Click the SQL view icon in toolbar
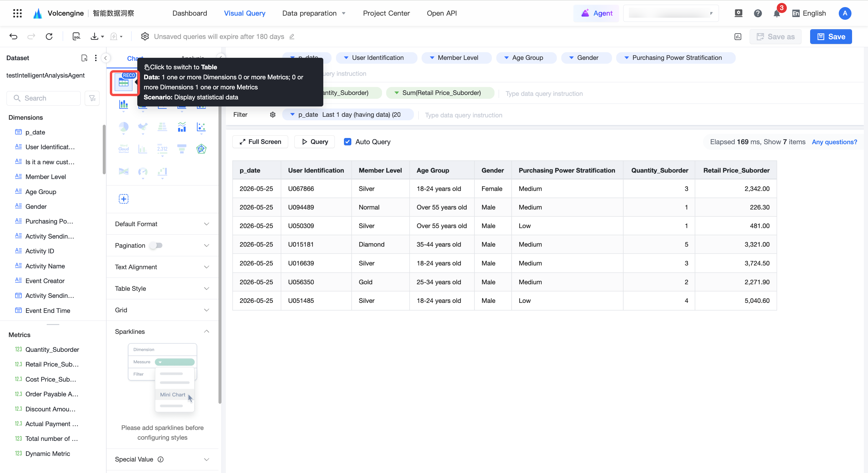Screen dimensions: 868x473 [x=76, y=36]
